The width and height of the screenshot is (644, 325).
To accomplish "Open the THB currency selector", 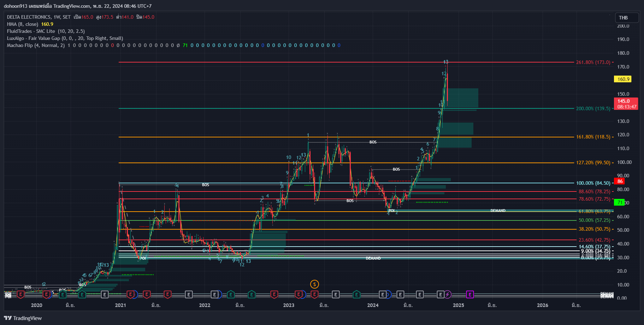I will [x=627, y=18].
